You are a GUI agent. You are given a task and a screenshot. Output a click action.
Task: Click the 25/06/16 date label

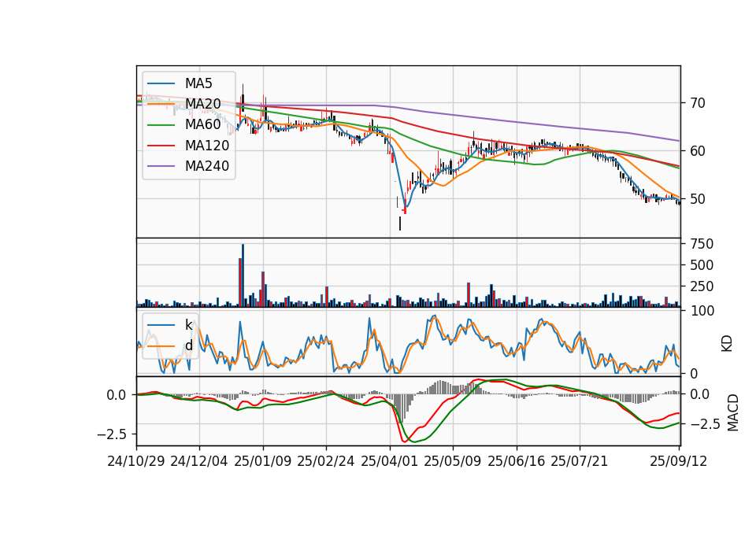click(x=517, y=461)
